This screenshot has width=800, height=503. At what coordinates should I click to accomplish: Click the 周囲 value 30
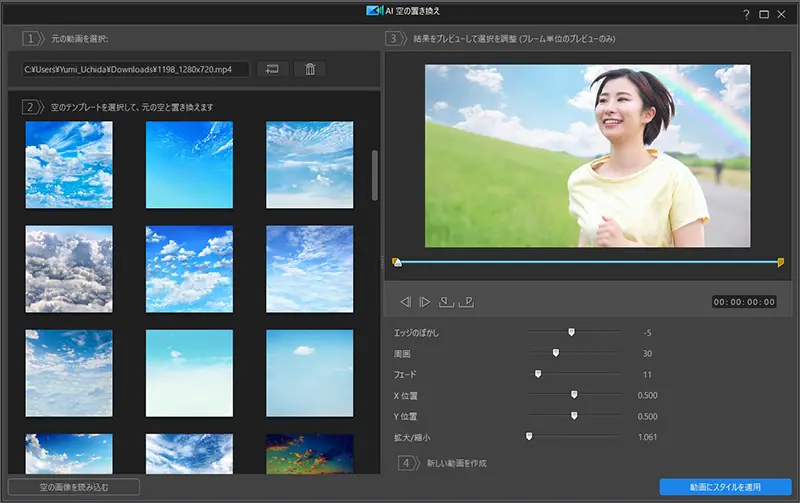(x=647, y=354)
